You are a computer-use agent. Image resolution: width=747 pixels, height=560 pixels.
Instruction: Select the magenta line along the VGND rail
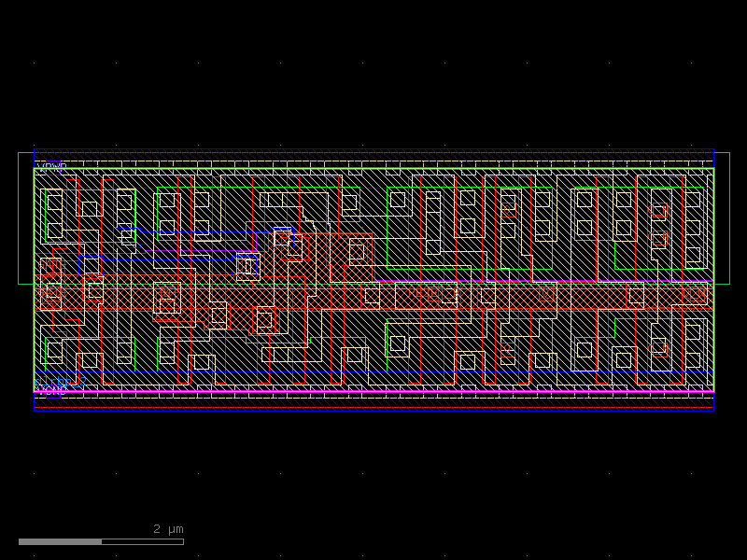pyautogui.click(x=373, y=392)
